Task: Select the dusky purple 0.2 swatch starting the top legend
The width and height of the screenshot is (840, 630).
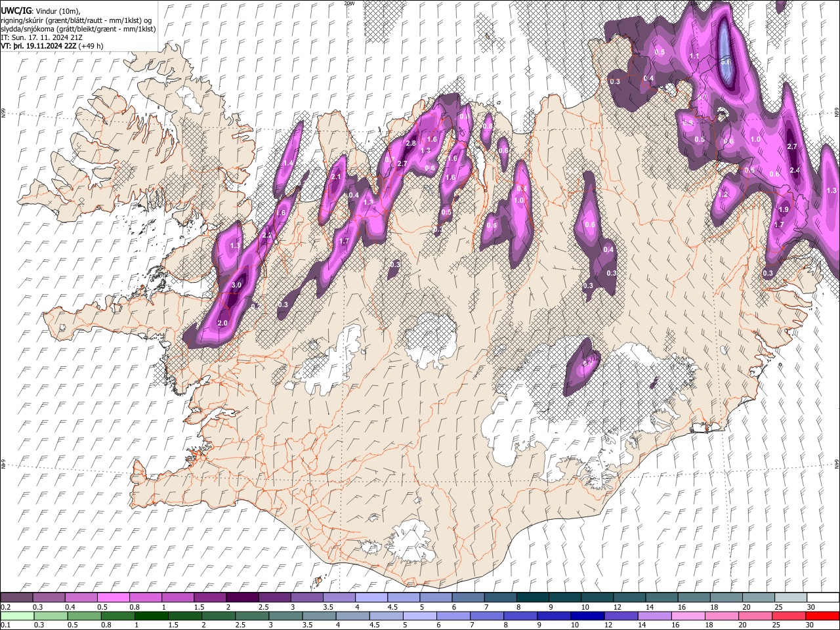Action: pyautogui.click(x=17, y=598)
